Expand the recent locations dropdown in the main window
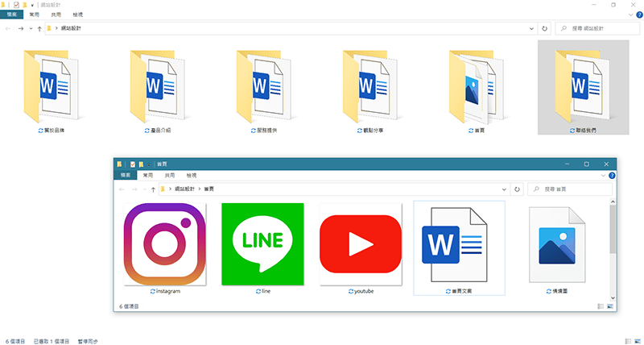This screenshot has height=345, width=644. (x=31, y=28)
